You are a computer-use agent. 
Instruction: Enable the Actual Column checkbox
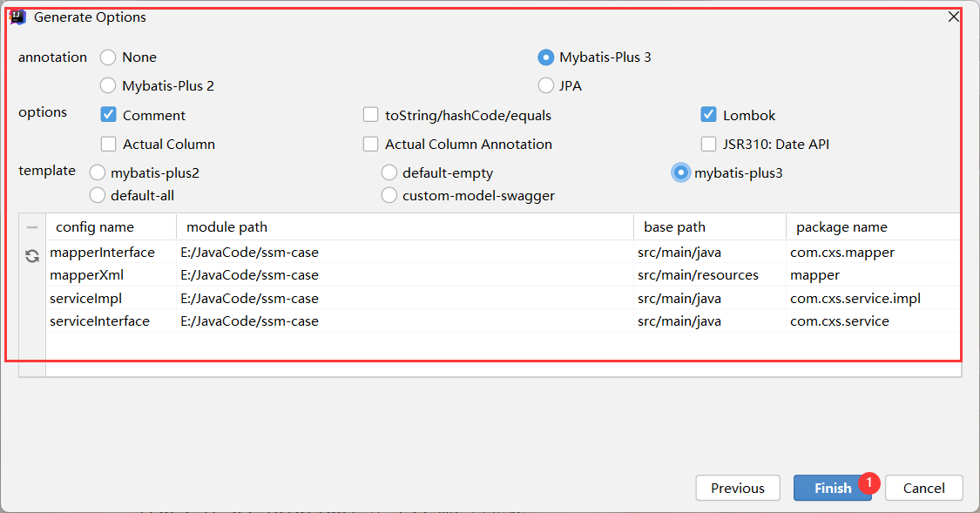(108, 145)
